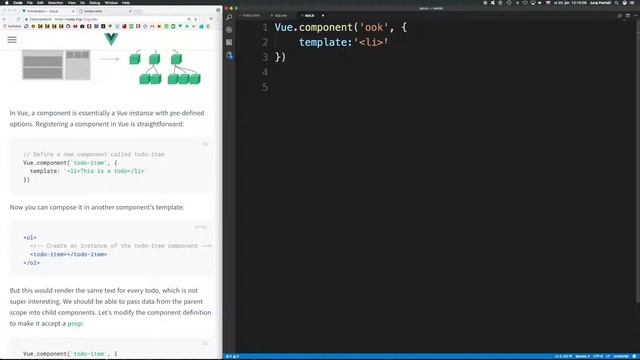Open the Window menu
This screenshot has width=640, height=360.
(111, 2)
